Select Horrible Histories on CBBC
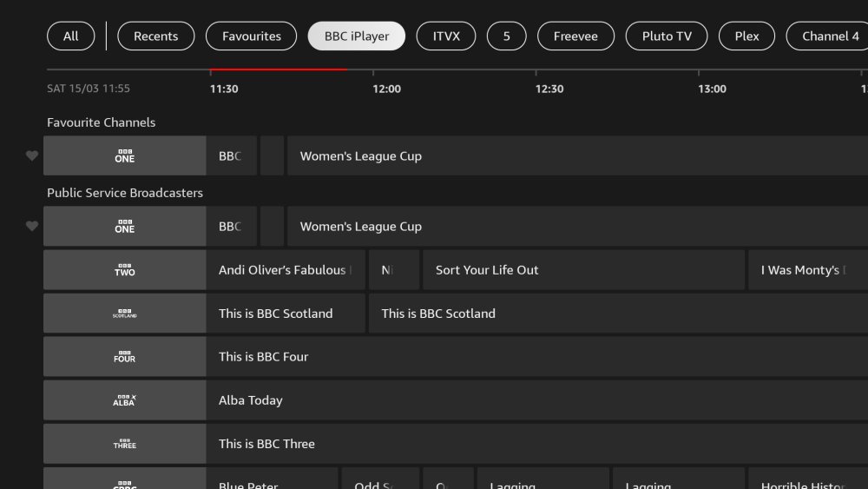 [x=808, y=479]
